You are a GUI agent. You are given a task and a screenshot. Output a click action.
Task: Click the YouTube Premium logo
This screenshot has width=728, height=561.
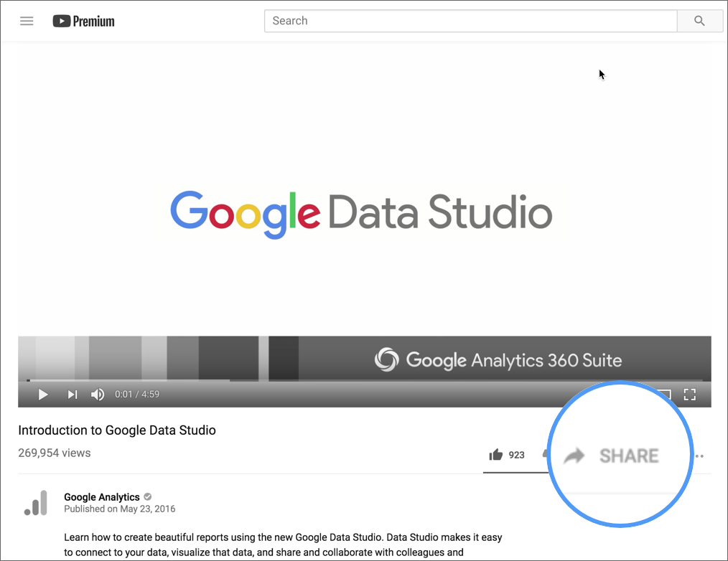[83, 21]
